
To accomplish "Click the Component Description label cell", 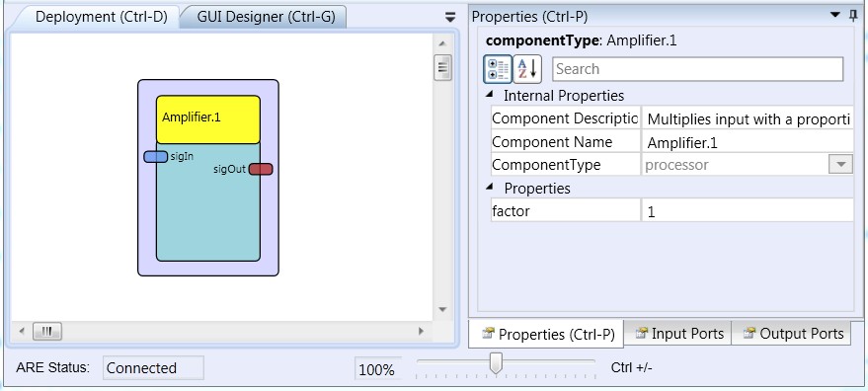I will (566, 118).
